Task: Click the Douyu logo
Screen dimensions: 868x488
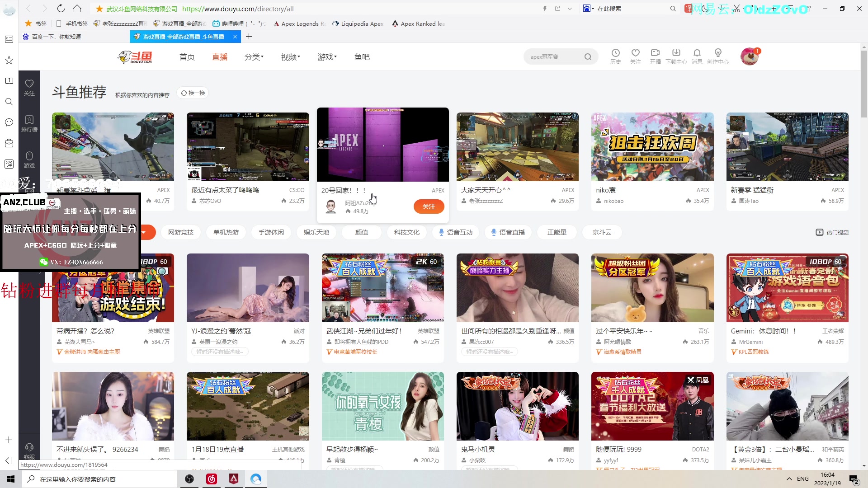Action: (135, 57)
